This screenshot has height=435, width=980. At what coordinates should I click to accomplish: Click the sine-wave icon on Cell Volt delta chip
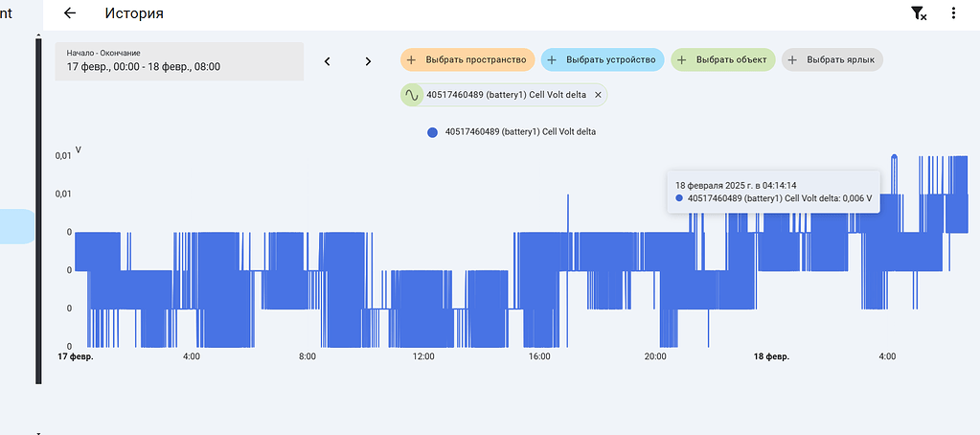tap(411, 95)
